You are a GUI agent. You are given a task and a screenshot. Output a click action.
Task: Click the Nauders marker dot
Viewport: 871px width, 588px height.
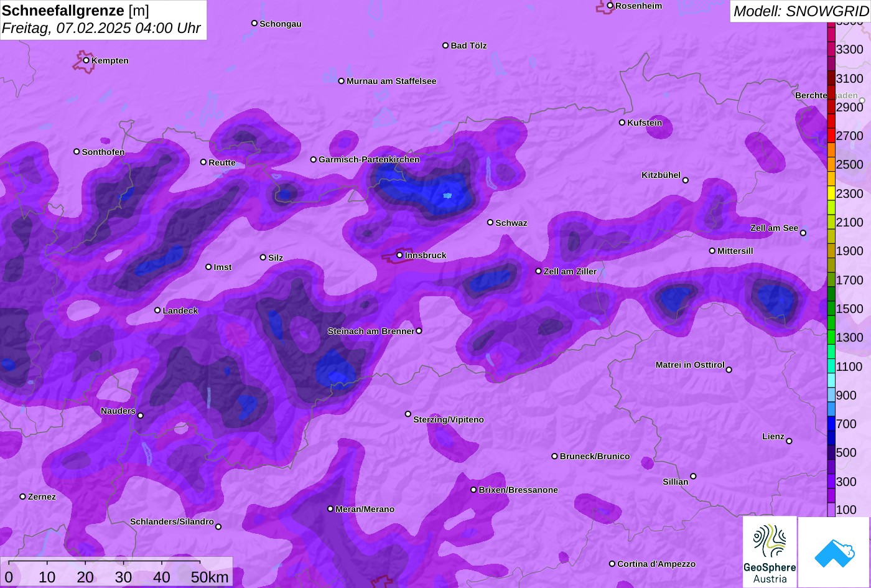(141, 416)
